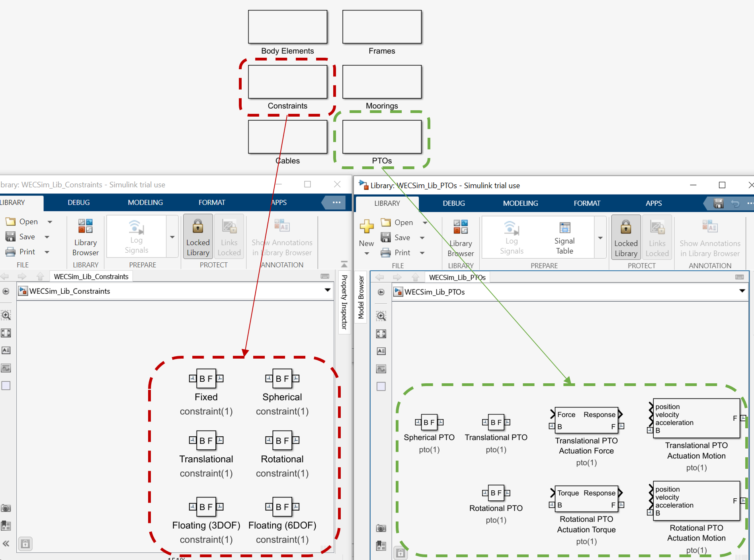Expand the Prepare gallery in PTOs window
The image size is (754, 560).
(x=600, y=238)
